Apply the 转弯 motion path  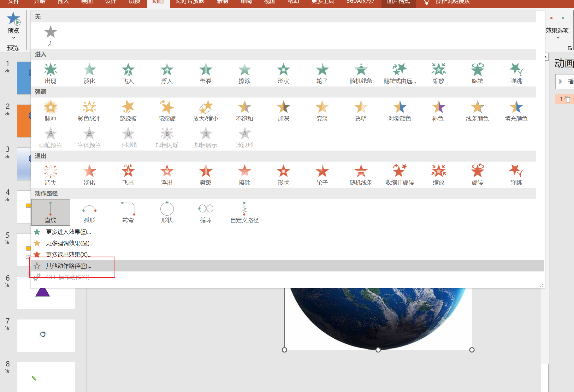(128, 212)
